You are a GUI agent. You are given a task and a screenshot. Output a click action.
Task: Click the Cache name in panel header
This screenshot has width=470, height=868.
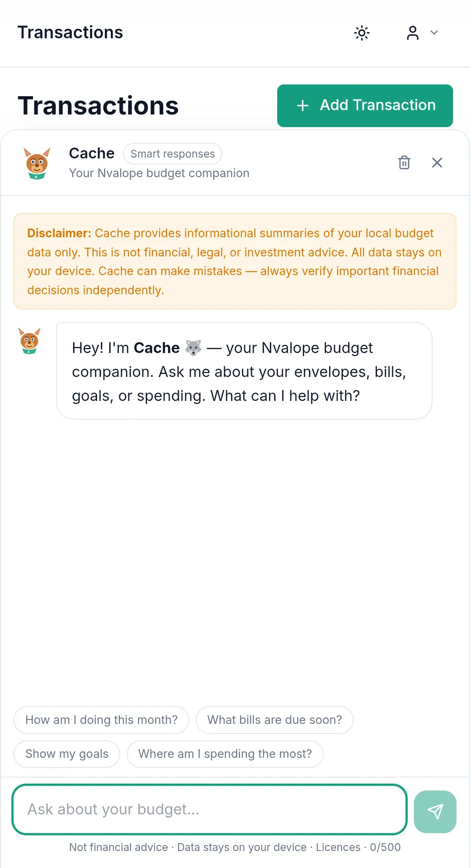click(x=92, y=153)
